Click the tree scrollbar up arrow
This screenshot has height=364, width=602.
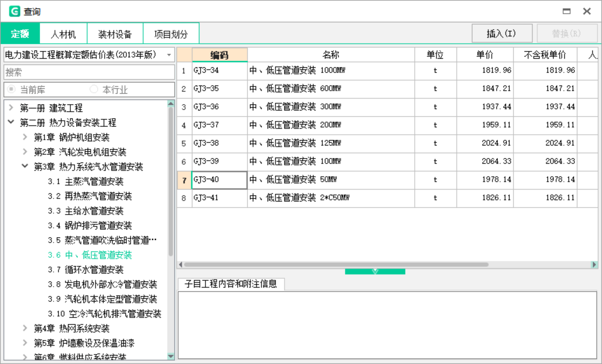pos(171,104)
